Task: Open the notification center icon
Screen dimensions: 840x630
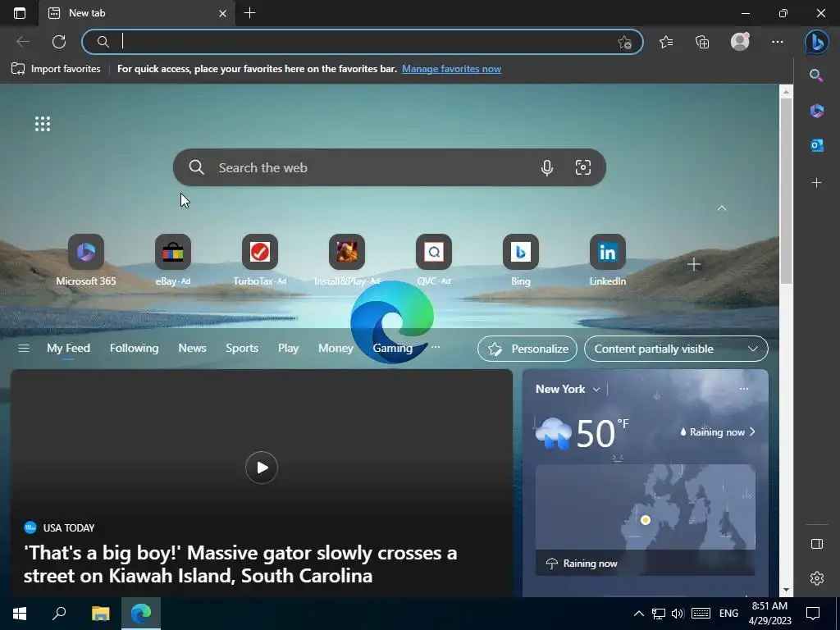Action: point(813,614)
